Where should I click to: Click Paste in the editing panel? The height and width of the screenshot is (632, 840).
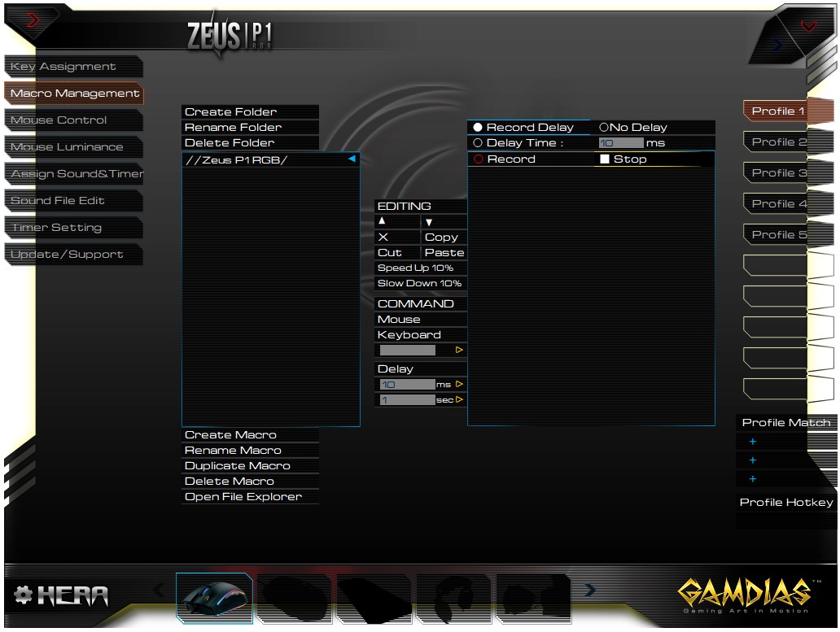coord(444,253)
